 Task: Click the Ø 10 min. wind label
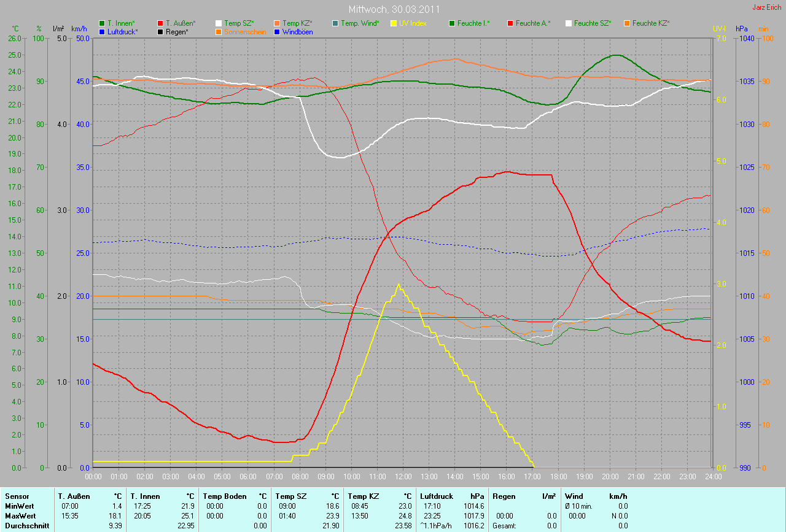coord(580,506)
